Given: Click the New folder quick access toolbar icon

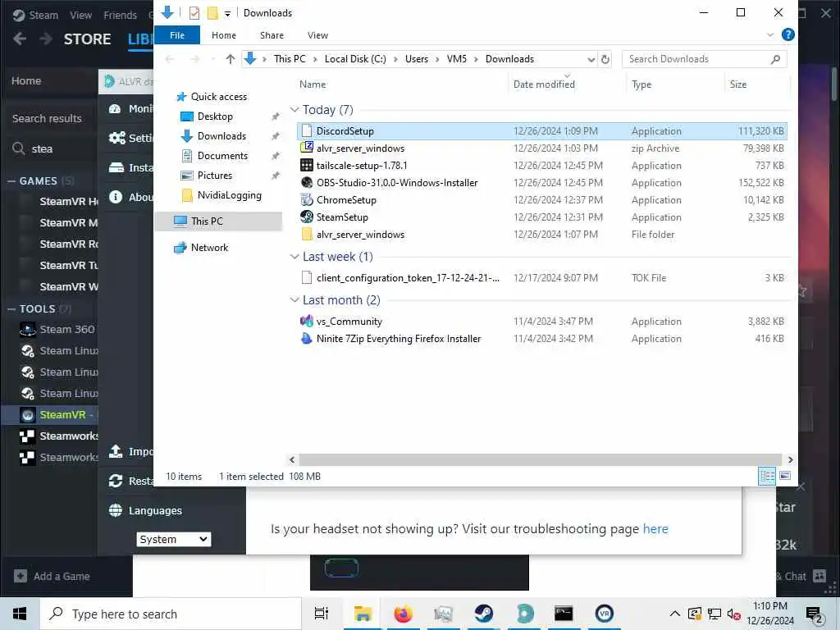Looking at the screenshot, I should click(x=212, y=13).
